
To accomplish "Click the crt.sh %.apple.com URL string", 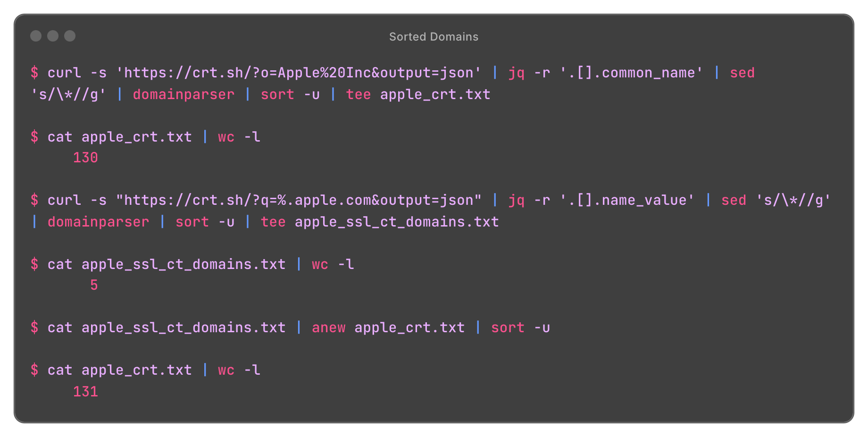I will point(299,200).
